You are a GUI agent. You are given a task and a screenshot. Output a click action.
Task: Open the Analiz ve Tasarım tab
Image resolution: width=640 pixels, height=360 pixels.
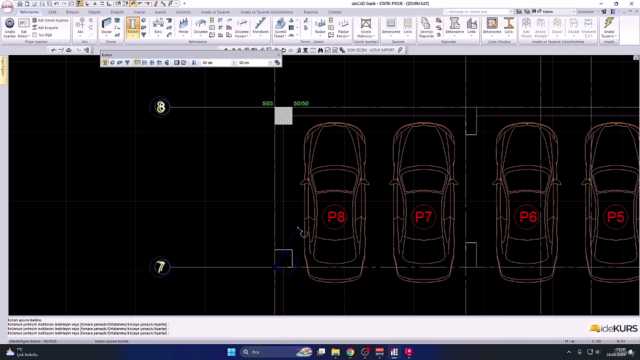(x=215, y=12)
